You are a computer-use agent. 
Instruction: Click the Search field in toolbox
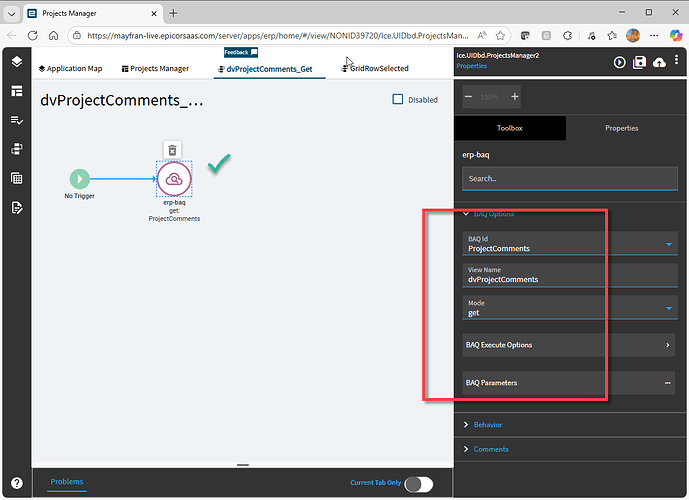coord(570,178)
